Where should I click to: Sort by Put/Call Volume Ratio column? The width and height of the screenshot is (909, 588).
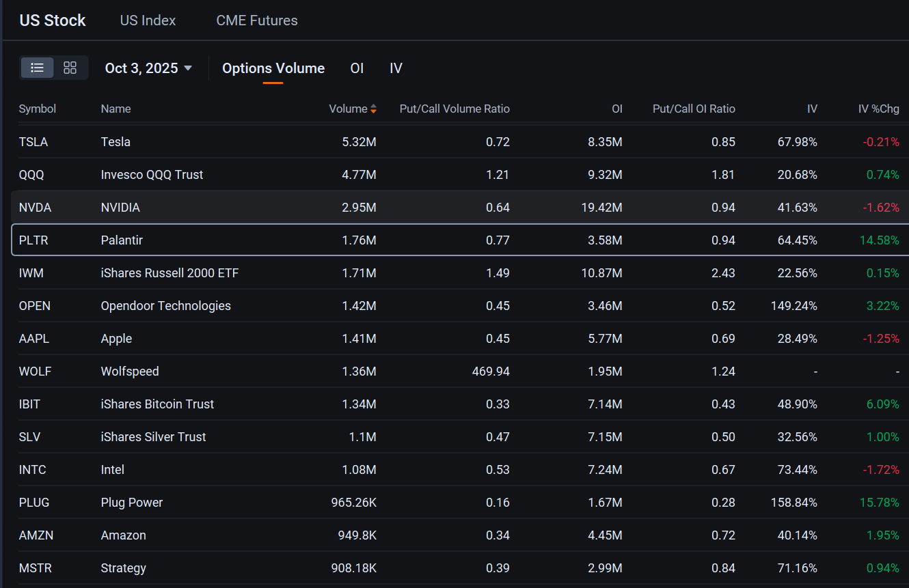(x=454, y=109)
